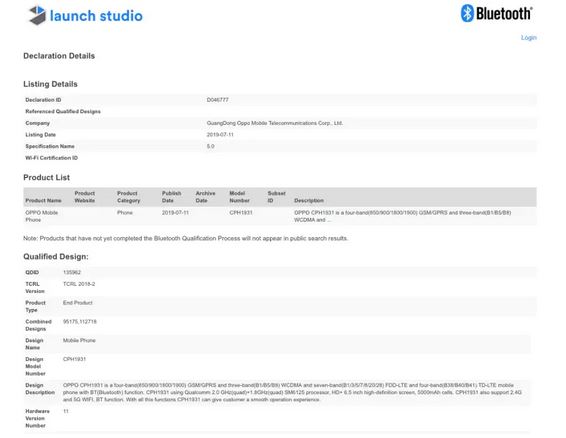Screen dimensions: 566x438
Task: Click the Archive Date column header
Action: pyautogui.click(x=205, y=197)
